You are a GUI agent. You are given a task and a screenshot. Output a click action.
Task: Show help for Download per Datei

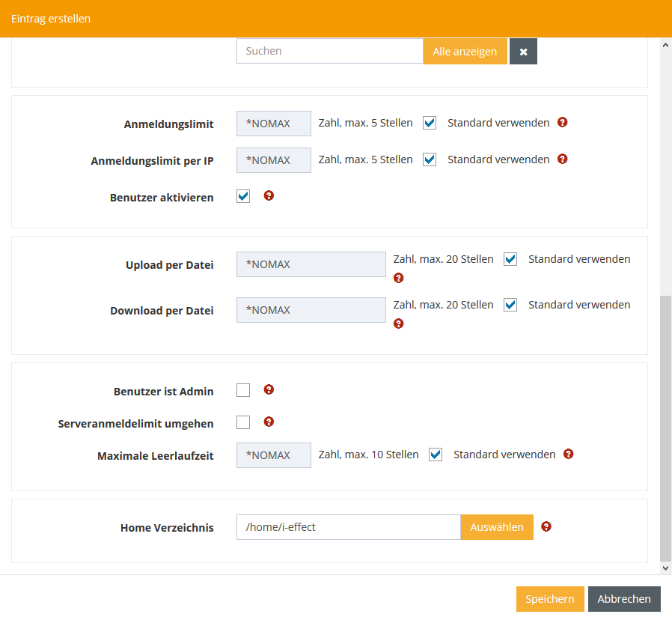399,323
